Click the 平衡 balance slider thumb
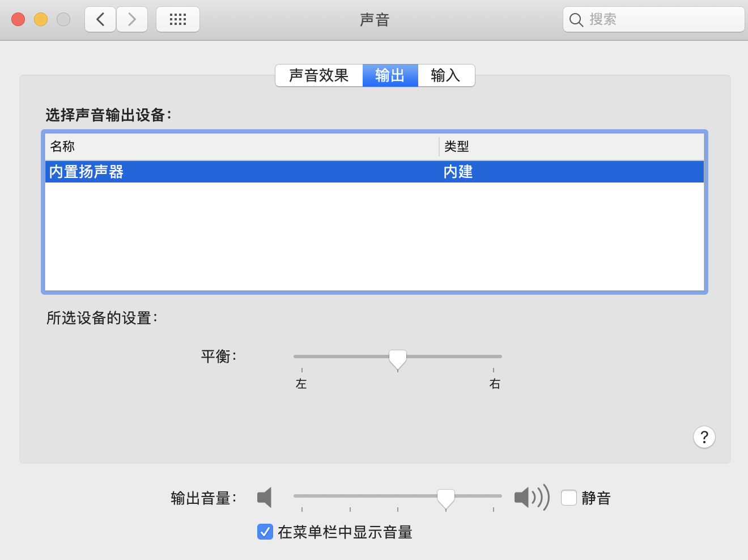Image resolution: width=748 pixels, height=560 pixels. pyautogui.click(x=398, y=358)
